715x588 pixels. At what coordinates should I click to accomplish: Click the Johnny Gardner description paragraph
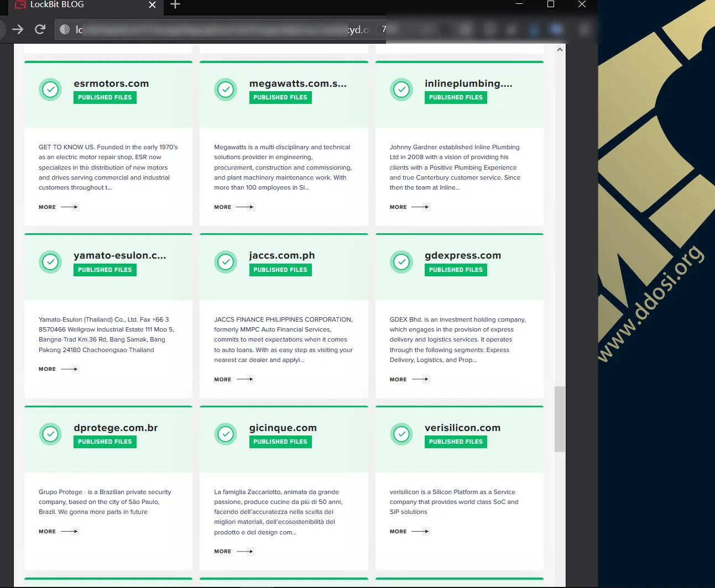(x=455, y=167)
